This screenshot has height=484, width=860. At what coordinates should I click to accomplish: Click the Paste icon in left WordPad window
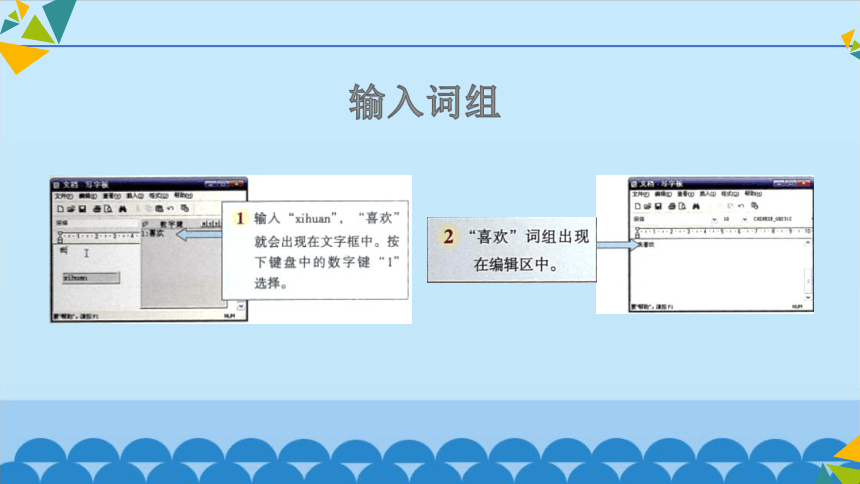[x=159, y=209]
